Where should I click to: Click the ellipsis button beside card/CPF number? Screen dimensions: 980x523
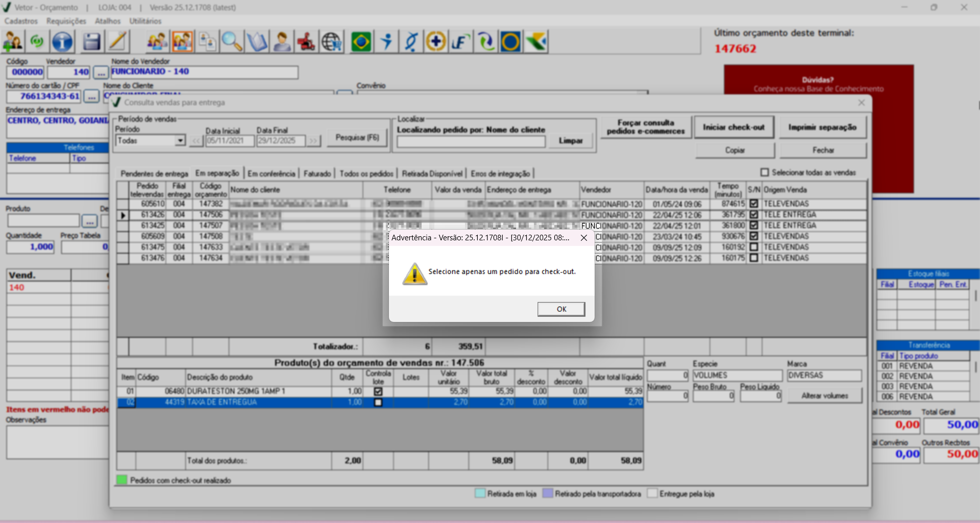click(91, 96)
